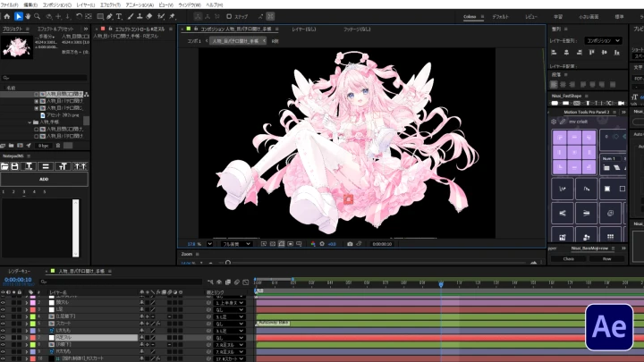
Task: Click the Row button in Nisai_BaraMoji panel
Action: coord(607,259)
